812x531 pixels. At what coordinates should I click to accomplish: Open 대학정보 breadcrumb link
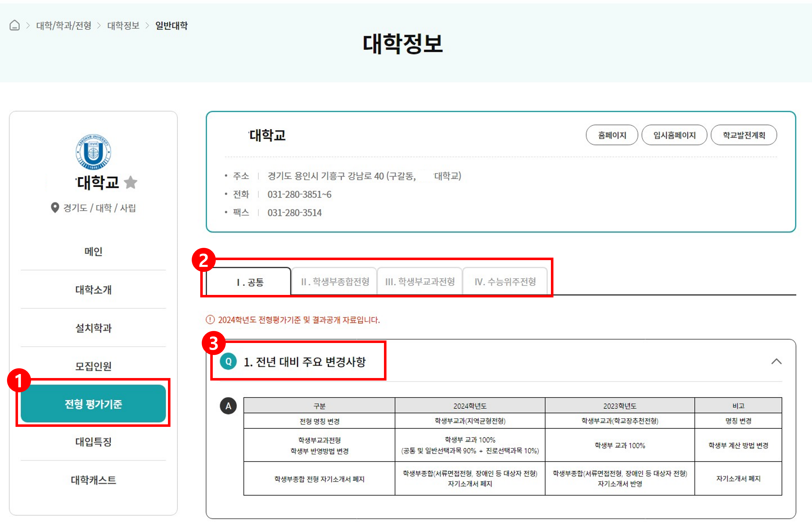coord(123,26)
